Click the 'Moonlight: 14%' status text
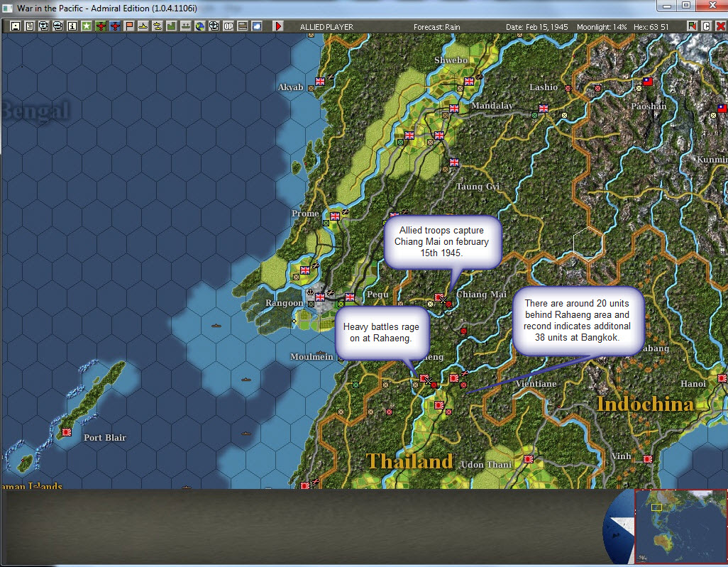728x567 pixels. (x=602, y=27)
